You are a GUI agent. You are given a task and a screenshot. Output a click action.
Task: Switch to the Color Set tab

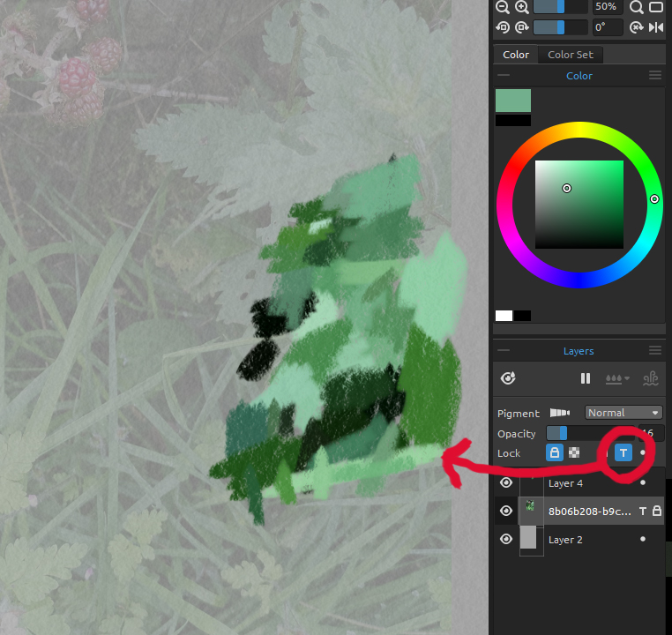tap(571, 55)
